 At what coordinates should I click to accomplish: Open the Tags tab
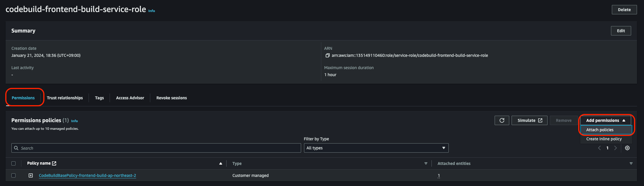(99, 98)
